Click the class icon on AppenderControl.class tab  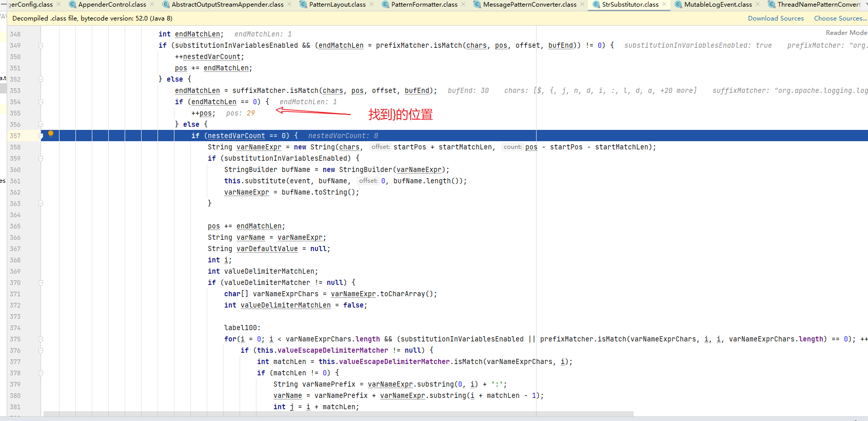pos(72,5)
